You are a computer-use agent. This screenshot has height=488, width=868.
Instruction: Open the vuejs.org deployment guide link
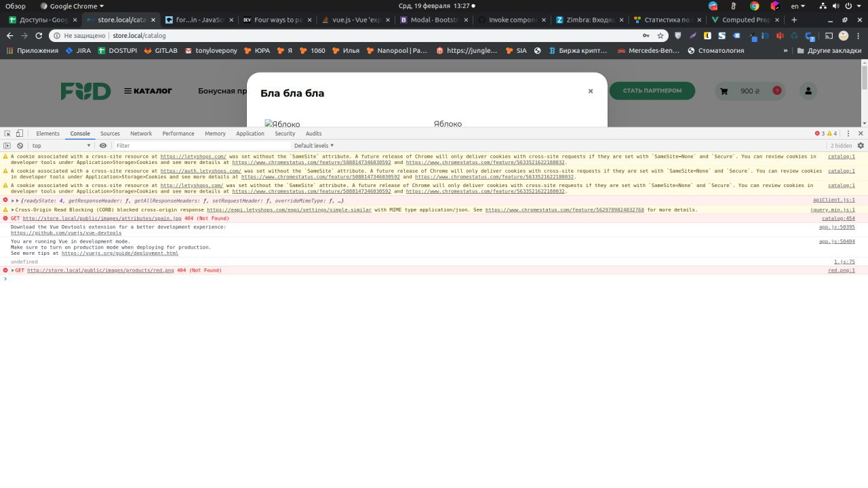[120, 253]
